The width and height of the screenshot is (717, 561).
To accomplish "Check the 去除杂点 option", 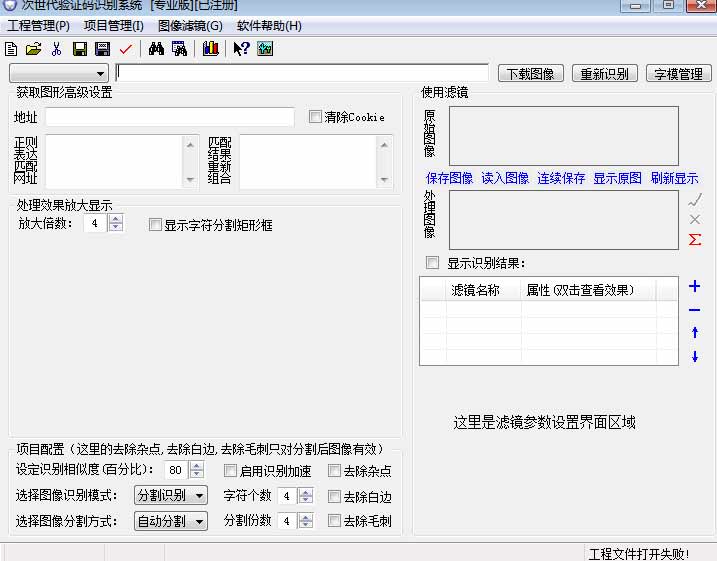I will 335,471.
